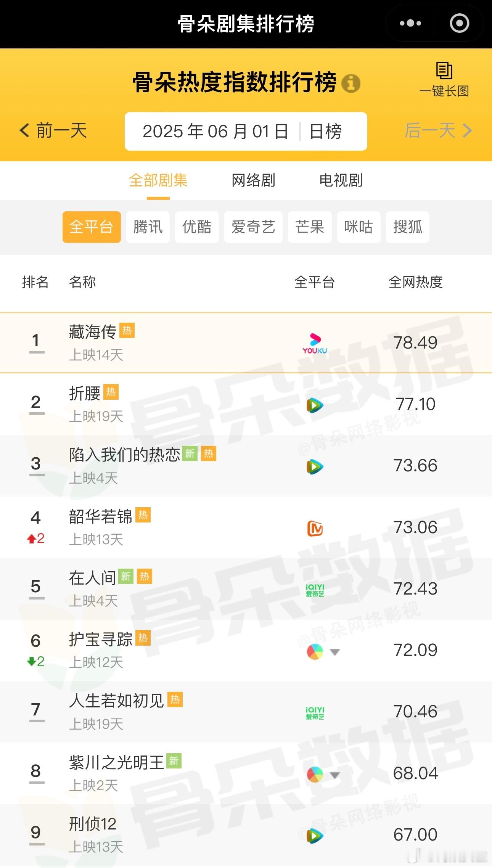492x868 pixels.
Task: Click the iQIYI logo for 在人间
Action: tap(315, 590)
